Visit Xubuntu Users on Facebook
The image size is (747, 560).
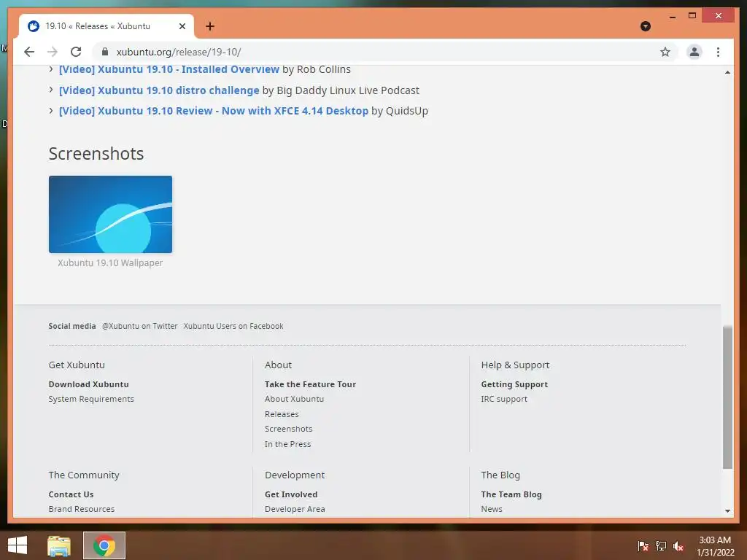[x=233, y=326]
